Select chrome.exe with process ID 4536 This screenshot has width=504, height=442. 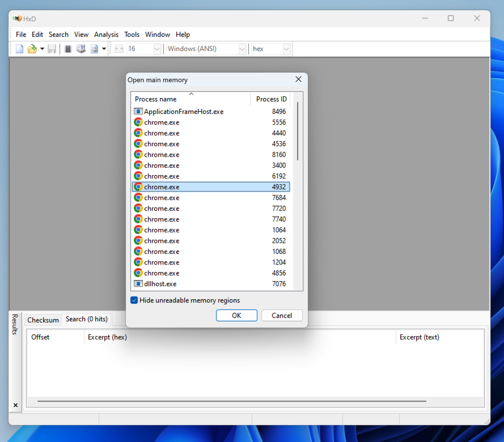pos(211,144)
